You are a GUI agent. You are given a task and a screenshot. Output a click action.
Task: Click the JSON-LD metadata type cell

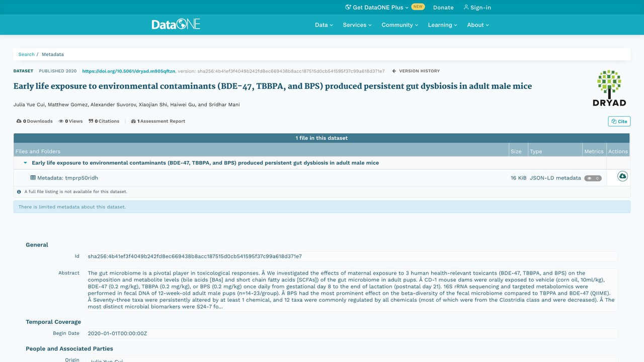point(555,178)
